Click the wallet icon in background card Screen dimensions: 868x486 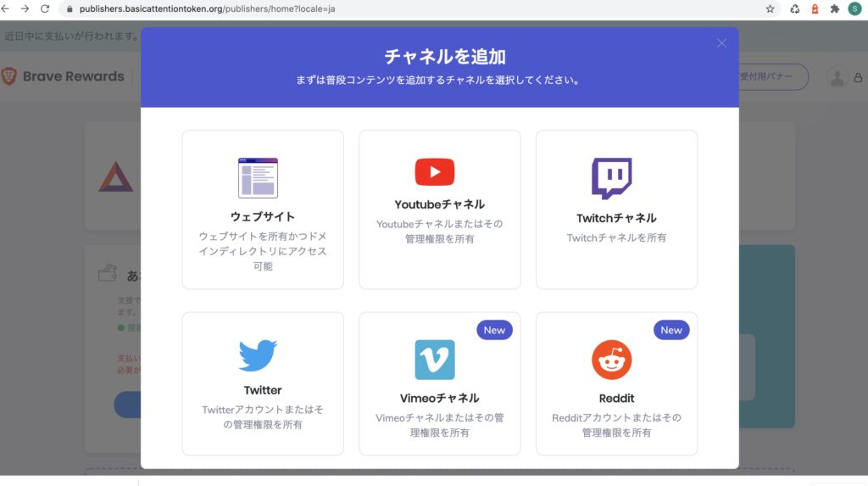pos(108,272)
